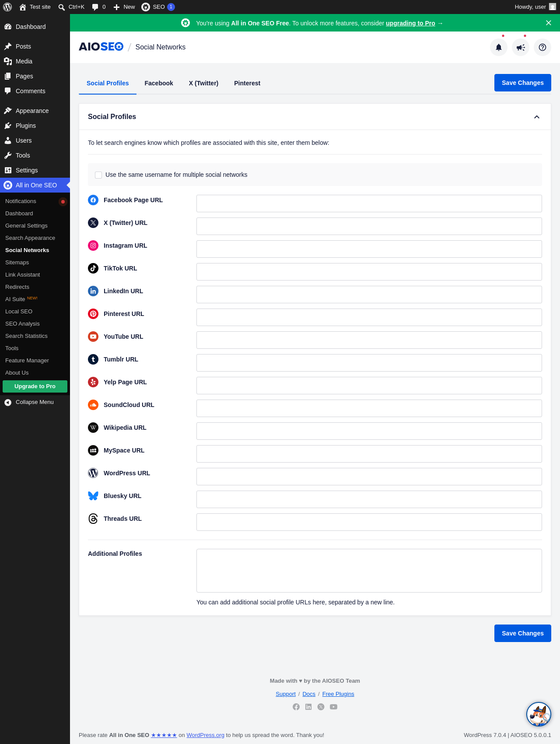Open the notifications bell icon
This screenshot has height=744, width=560.
click(x=499, y=47)
